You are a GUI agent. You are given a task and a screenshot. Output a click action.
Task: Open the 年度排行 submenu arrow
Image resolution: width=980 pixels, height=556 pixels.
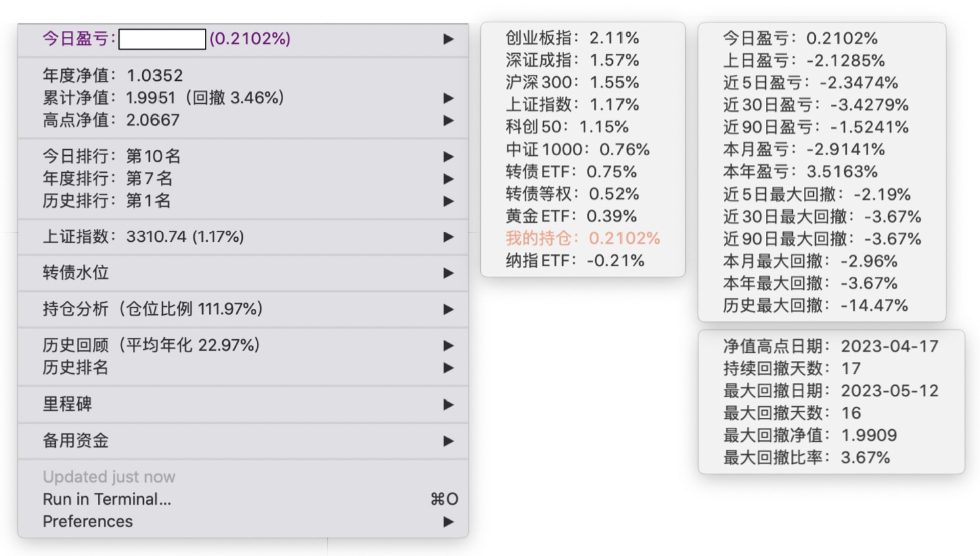tap(449, 179)
